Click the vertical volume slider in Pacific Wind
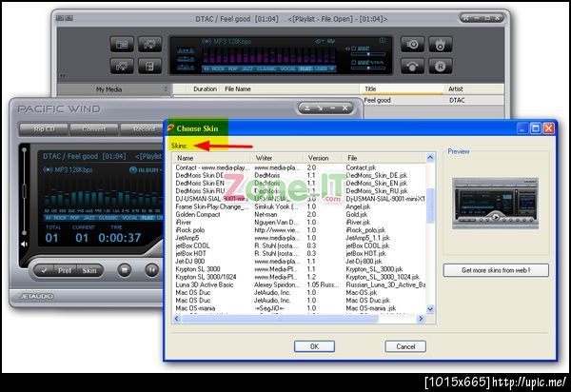Screen dimensions: 571x392 (x=25, y=191)
